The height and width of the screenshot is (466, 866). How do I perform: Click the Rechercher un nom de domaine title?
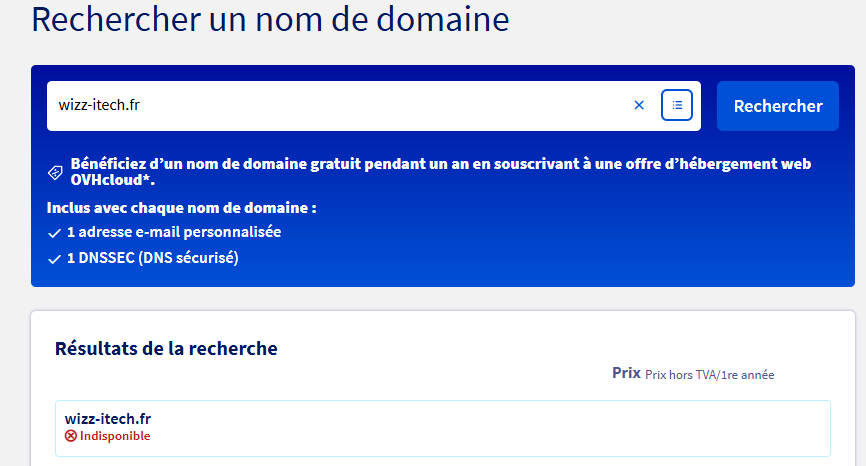[270, 19]
